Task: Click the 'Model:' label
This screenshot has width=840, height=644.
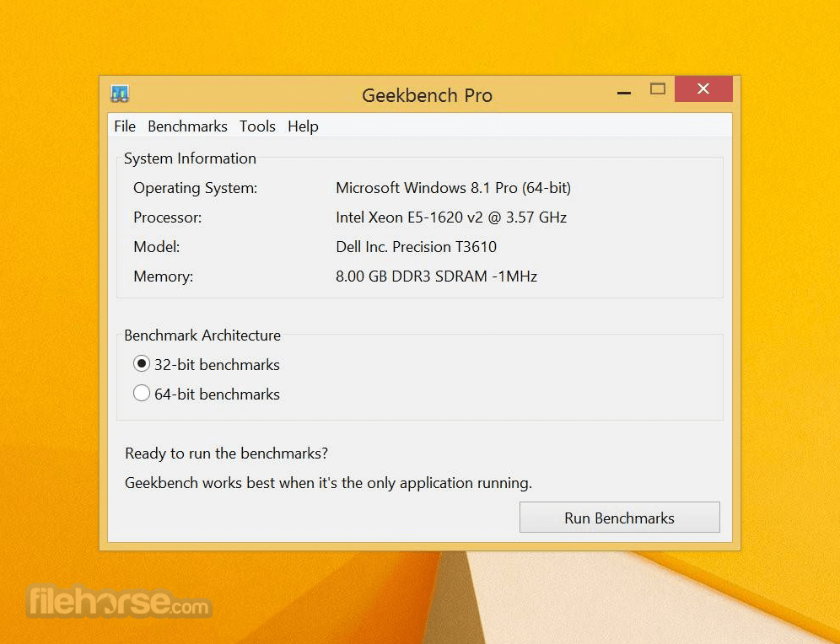Action: click(156, 247)
